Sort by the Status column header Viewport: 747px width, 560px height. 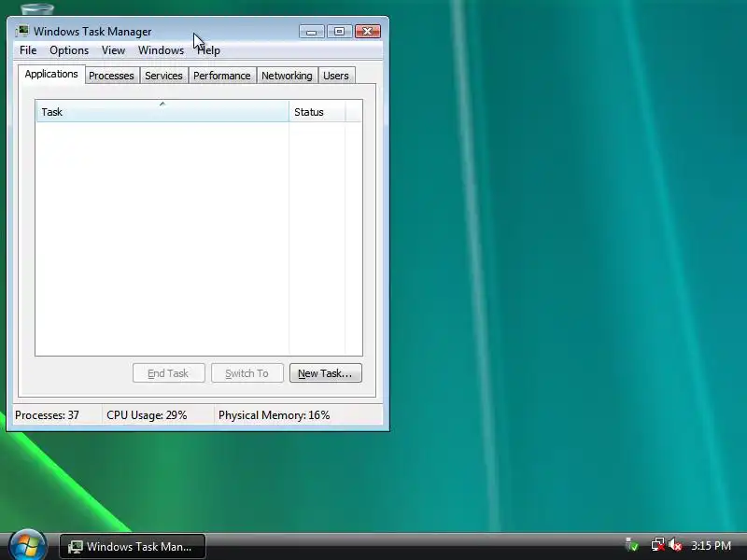317,111
